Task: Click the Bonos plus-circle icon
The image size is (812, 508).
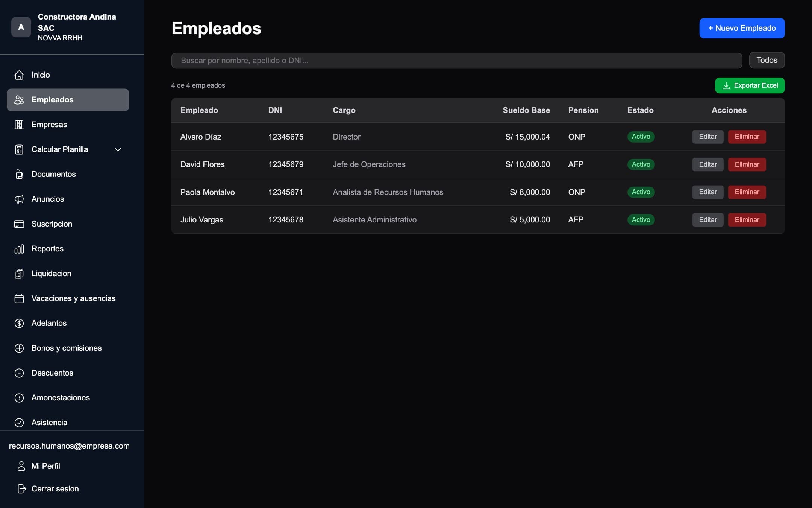Action: click(19, 348)
